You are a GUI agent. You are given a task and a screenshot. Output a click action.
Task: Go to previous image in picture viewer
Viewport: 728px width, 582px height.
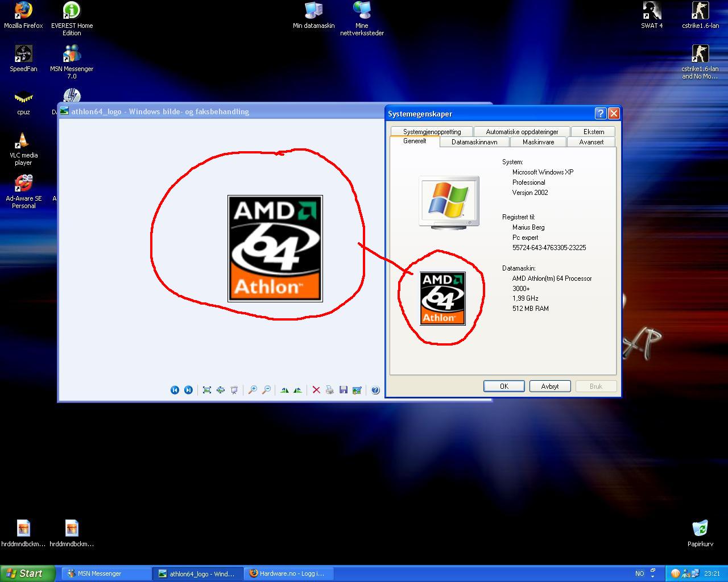pos(175,390)
